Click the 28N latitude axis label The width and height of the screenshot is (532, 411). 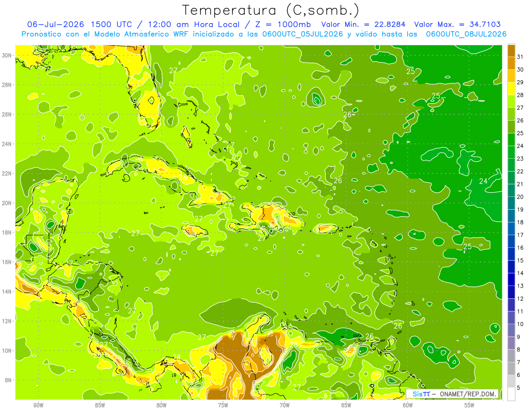(x=7, y=85)
